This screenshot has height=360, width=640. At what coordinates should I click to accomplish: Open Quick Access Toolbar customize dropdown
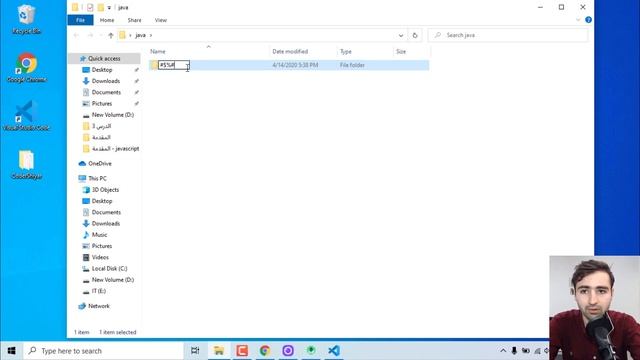click(x=109, y=8)
